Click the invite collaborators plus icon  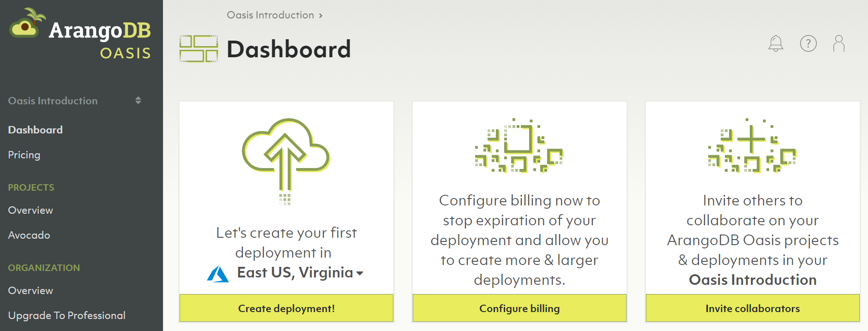pyautogui.click(x=752, y=145)
